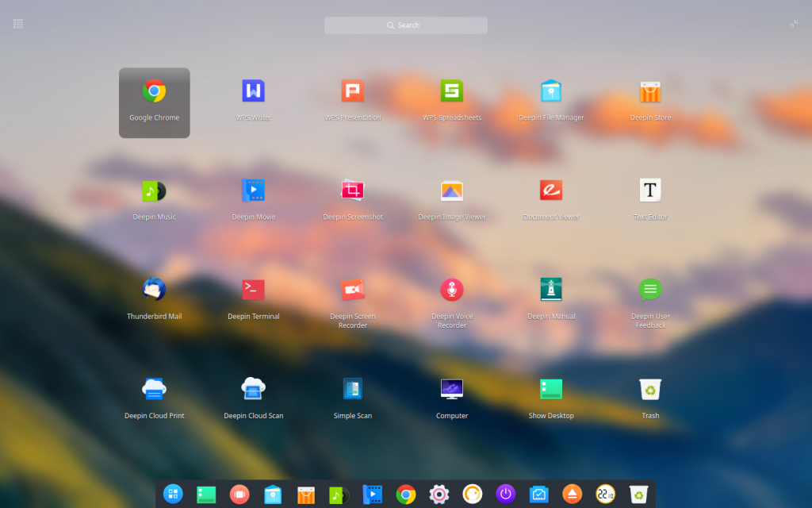
Task: Open Deepin Cloud Print
Action: [154, 389]
